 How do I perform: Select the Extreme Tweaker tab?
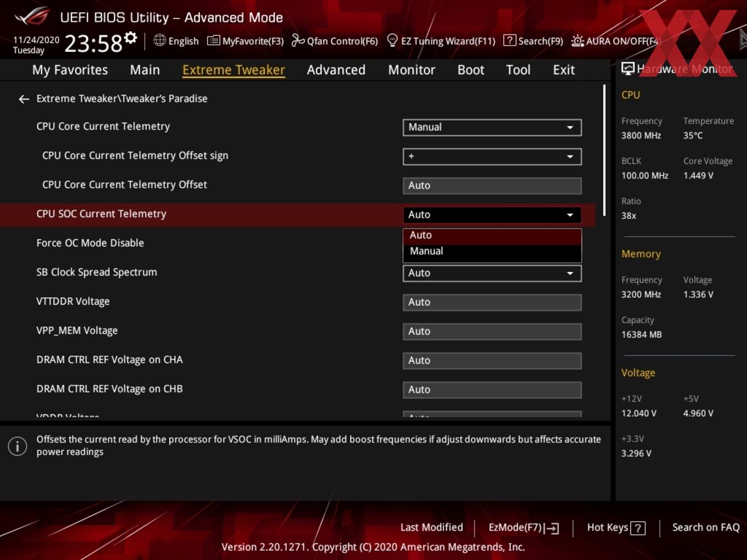[x=233, y=70]
